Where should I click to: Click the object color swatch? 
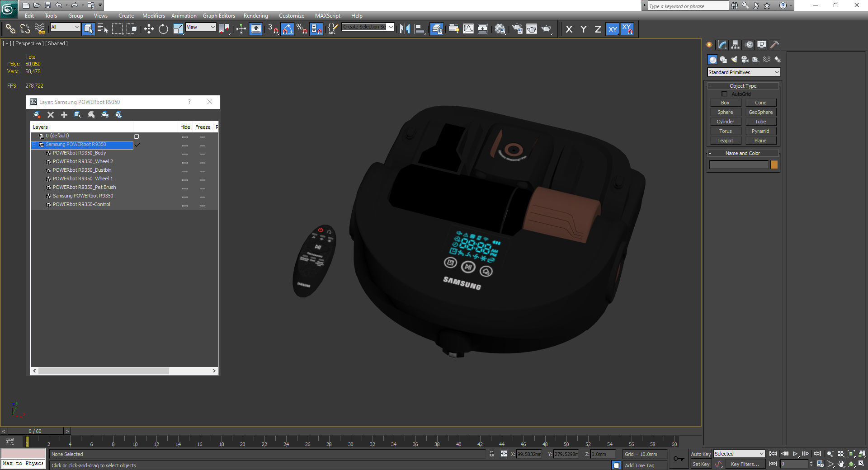(774, 165)
